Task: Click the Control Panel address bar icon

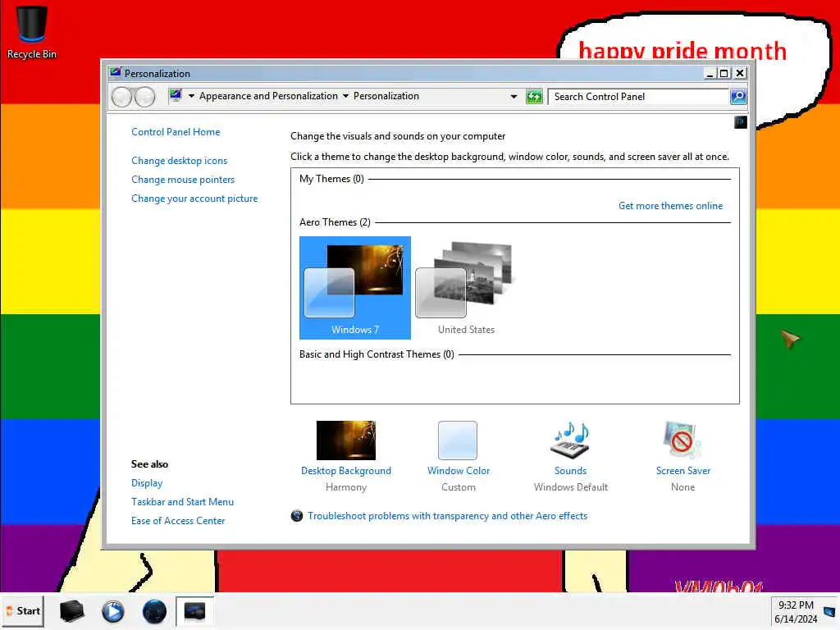Action: pos(176,96)
